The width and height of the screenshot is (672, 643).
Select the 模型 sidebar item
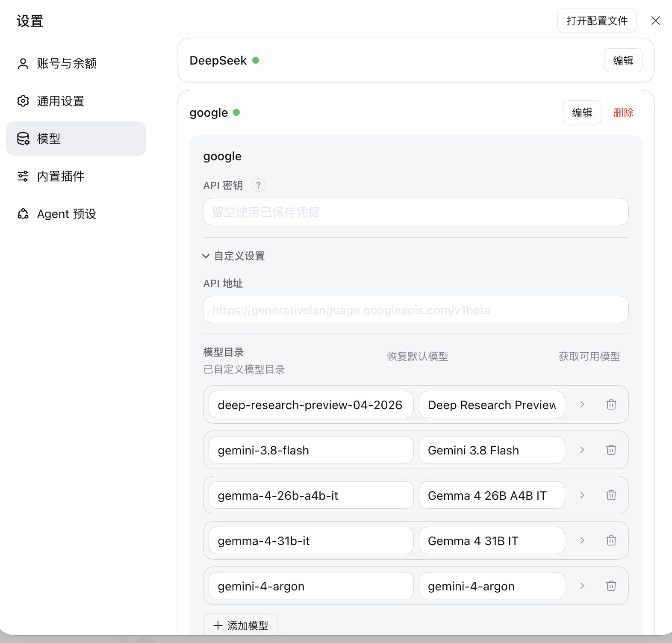coord(76,139)
